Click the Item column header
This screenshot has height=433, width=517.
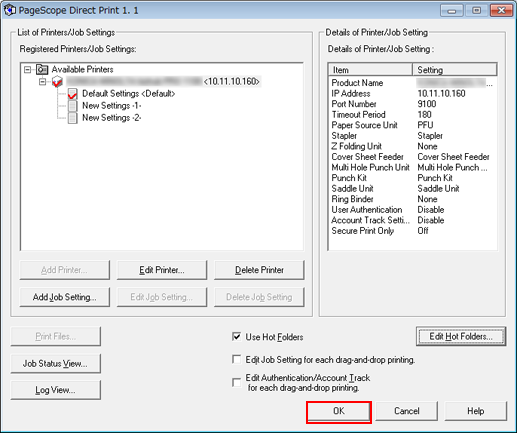click(x=370, y=70)
